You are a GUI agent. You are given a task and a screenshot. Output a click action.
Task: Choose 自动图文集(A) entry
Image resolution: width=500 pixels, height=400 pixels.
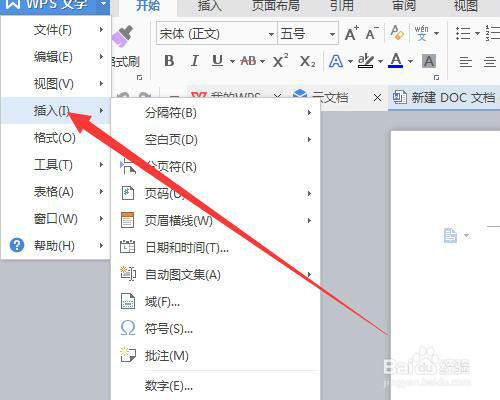point(216,275)
